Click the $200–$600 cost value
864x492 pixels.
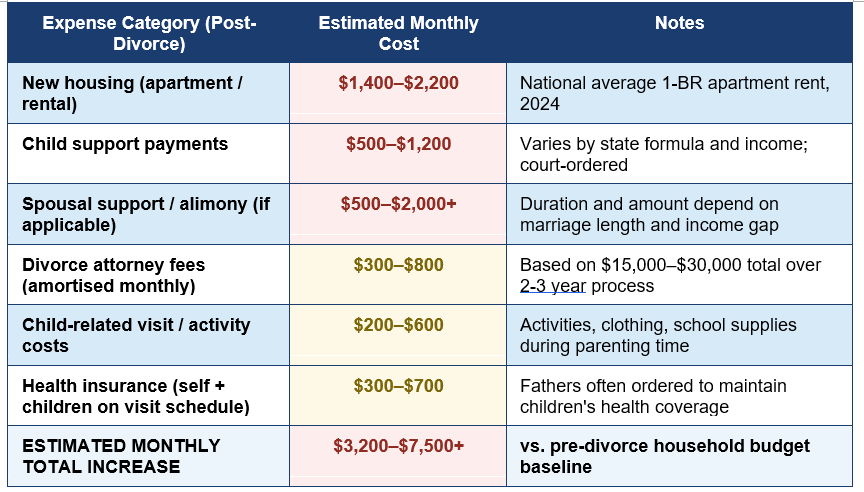398,325
